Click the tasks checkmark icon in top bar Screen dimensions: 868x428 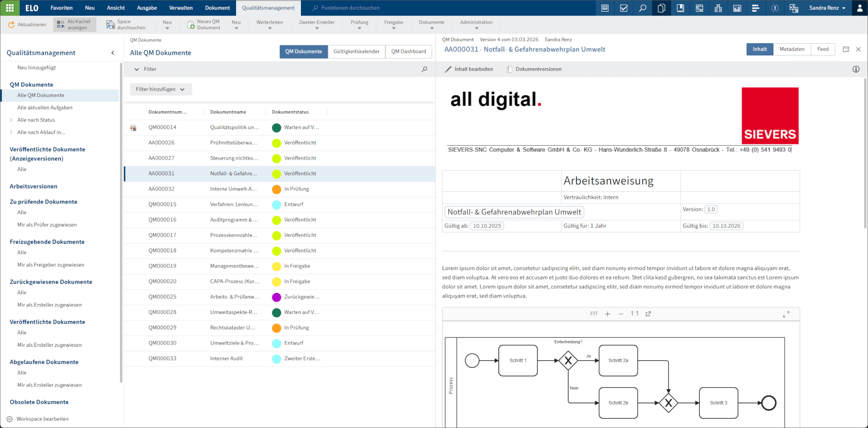(623, 8)
